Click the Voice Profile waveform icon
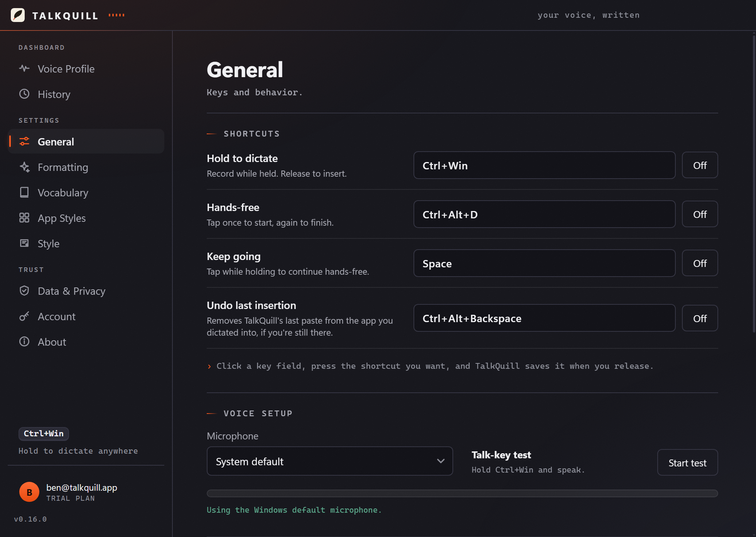The width and height of the screenshot is (756, 537). tap(24, 69)
